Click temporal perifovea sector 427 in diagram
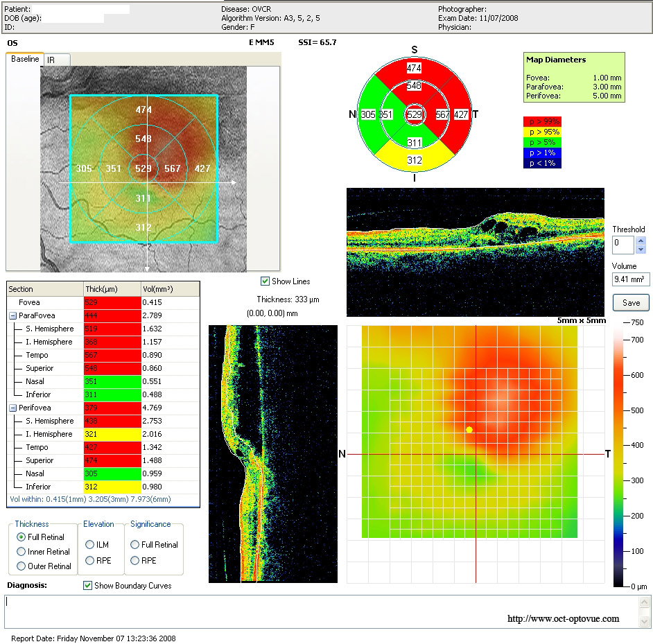653x644 pixels. point(461,114)
